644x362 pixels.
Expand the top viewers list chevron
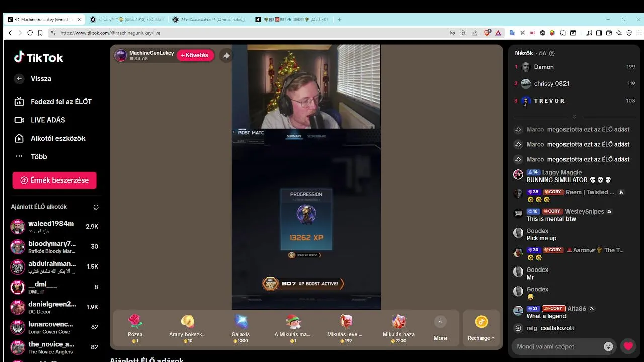tap(574, 117)
